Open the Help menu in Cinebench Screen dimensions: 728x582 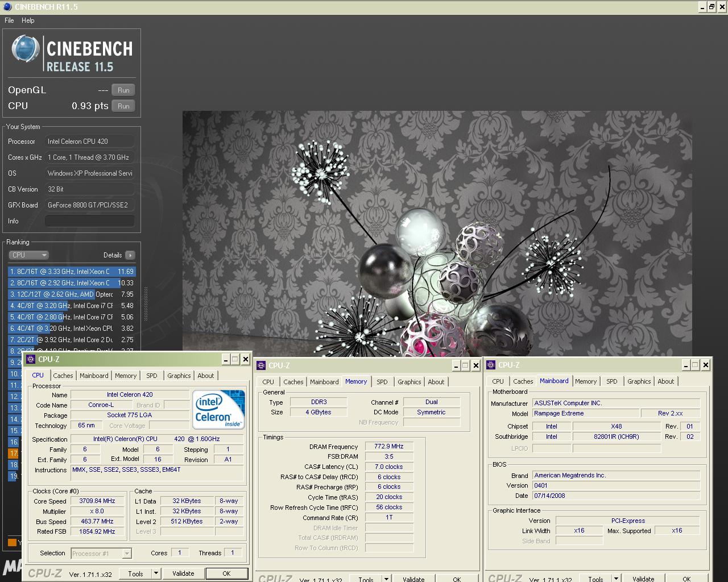click(28, 20)
